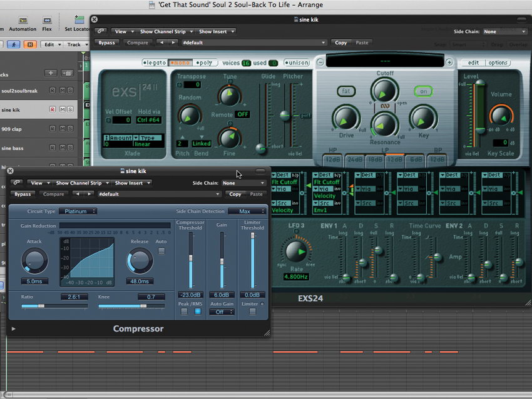This screenshot has width=532, height=399.
Task: Toggle unison mode
Action: (x=297, y=63)
